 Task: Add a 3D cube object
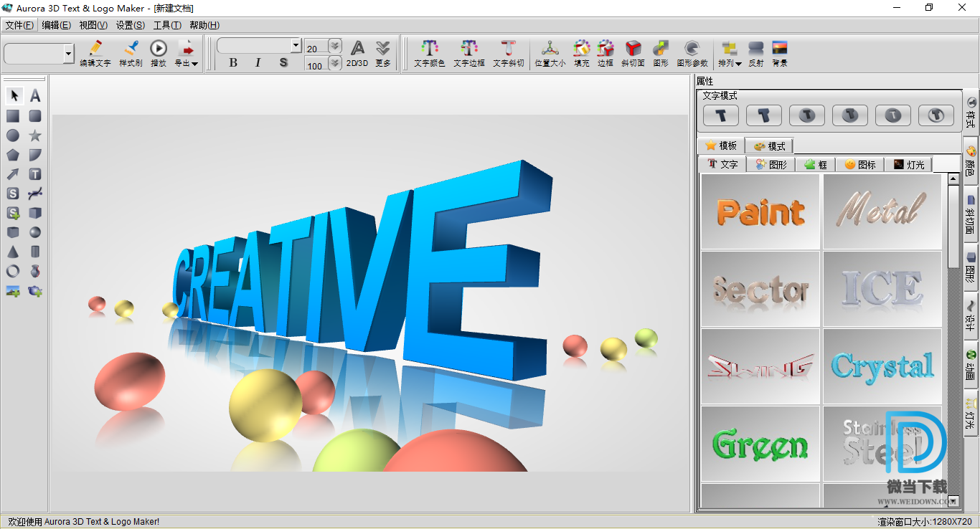point(35,213)
